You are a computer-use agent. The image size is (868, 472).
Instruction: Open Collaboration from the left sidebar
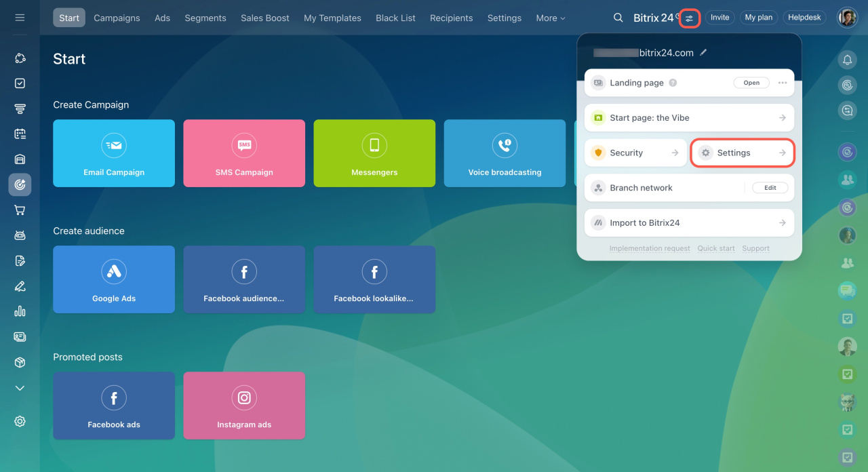pyautogui.click(x=20, y=58)
